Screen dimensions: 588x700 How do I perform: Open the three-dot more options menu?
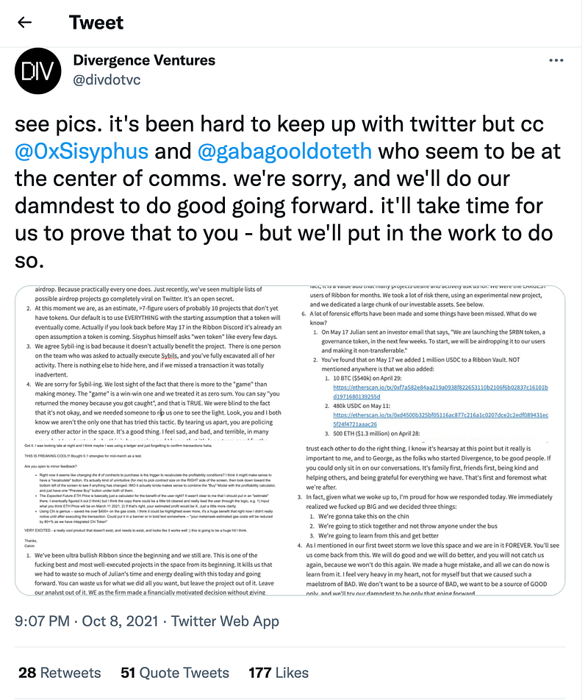click(556, 60)
